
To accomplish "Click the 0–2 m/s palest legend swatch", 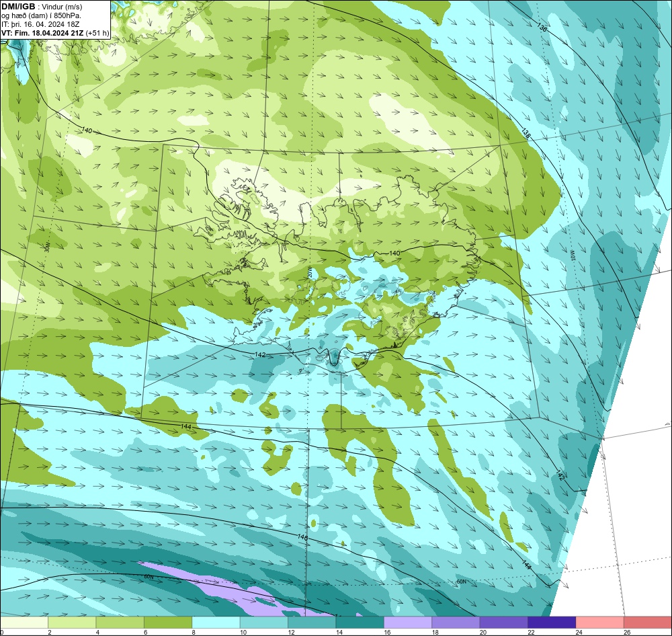I will point(24,622).
